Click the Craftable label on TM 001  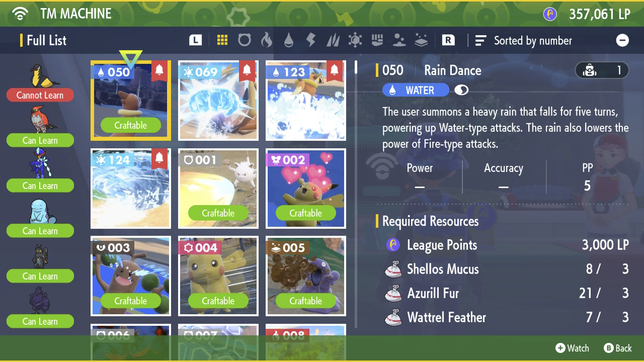point(218,213)
